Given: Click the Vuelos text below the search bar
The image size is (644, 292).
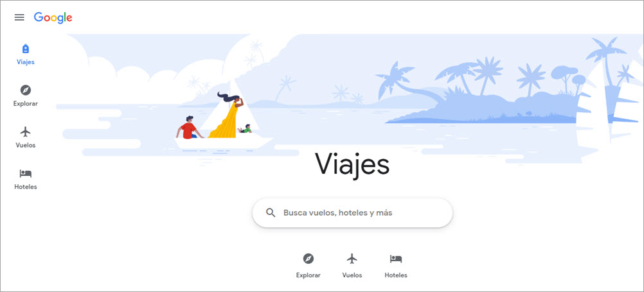Looking at the screenshot, I should click(352, 275).
